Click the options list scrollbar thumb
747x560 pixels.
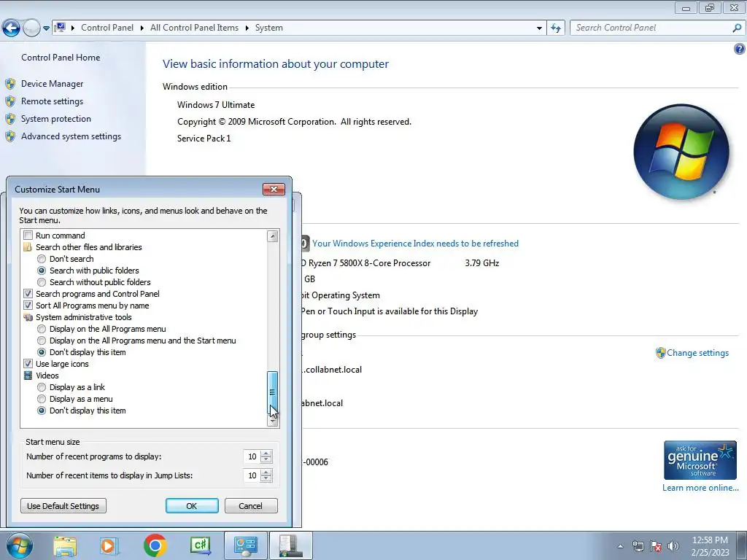[273, 392]
